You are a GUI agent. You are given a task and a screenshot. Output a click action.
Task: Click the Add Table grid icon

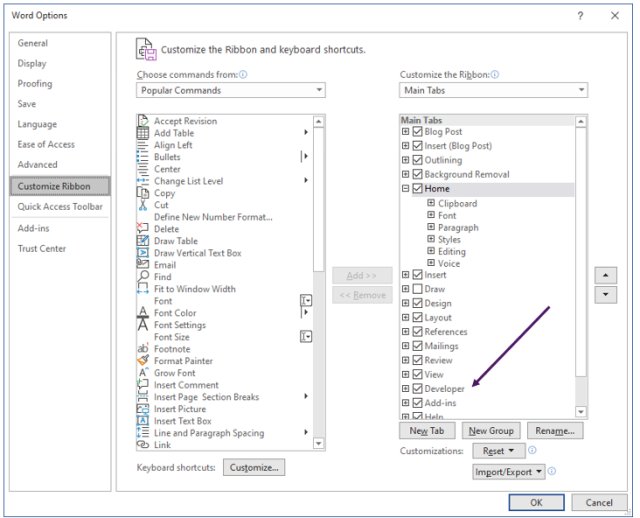pyautogui.click(x=143, y=133)
